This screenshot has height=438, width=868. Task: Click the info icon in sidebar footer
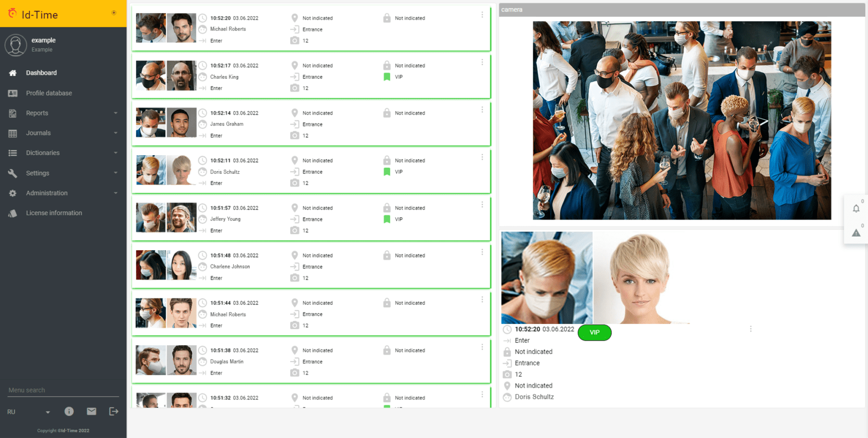pyautogui.click(x=69, y=411)
